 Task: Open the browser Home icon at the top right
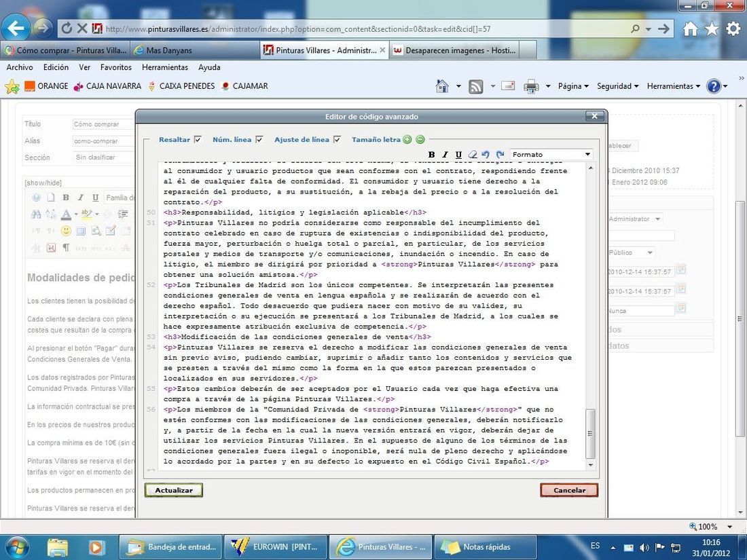(691, 29)
